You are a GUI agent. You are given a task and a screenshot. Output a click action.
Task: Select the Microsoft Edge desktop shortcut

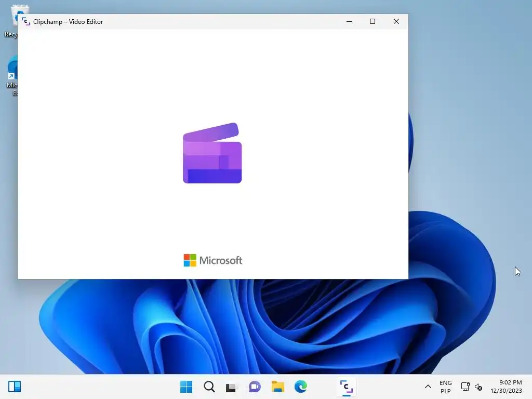click(12, 75)
